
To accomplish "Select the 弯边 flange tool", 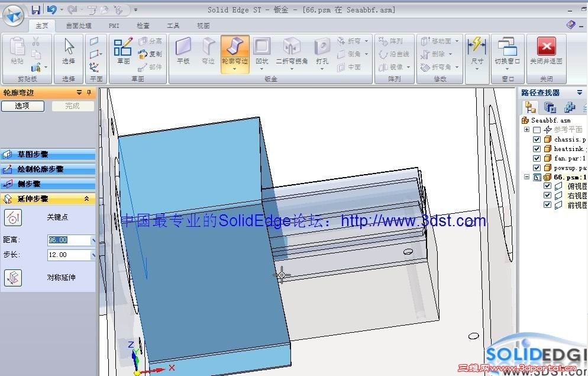I will coord(208,51).
